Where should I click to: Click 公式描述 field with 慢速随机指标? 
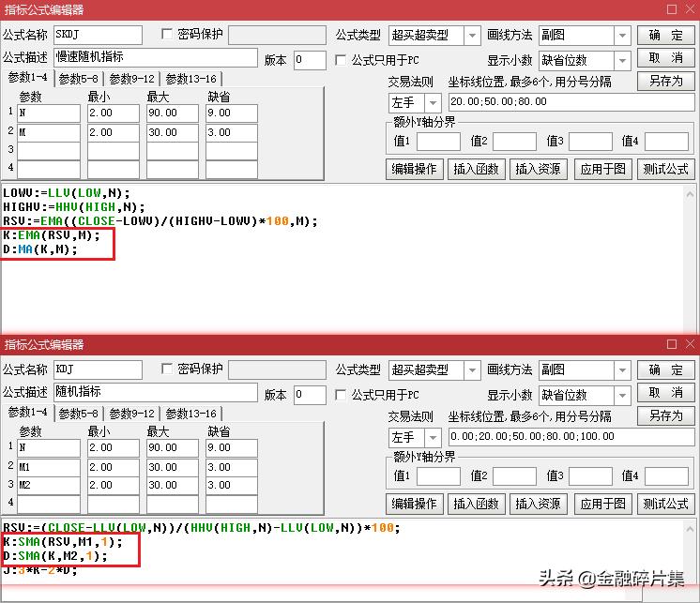pos(156,57)
